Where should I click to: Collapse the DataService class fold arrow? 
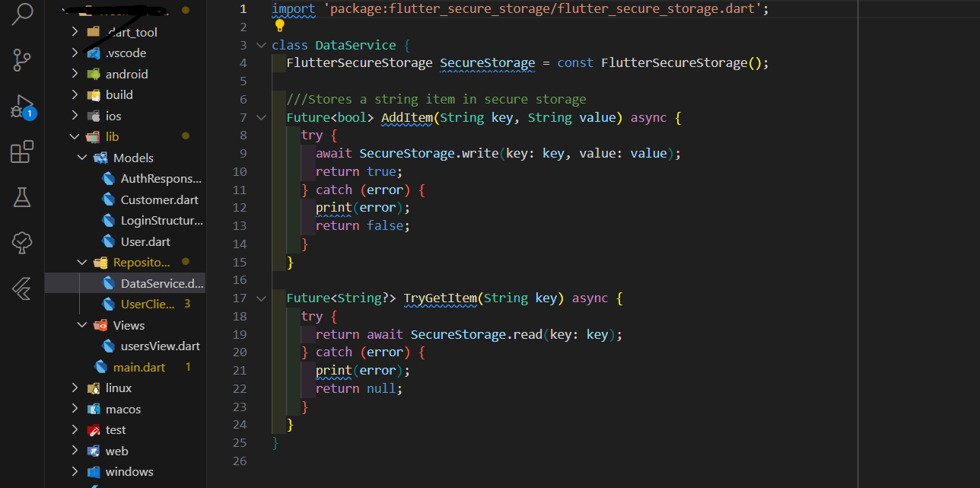pos(261,45)
